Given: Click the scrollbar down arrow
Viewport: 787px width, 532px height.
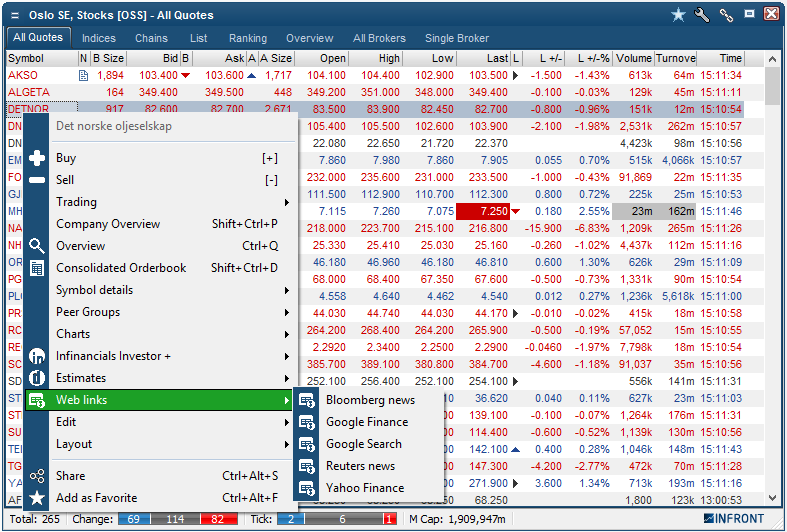Looking at the screenshot, I should 772,498.
